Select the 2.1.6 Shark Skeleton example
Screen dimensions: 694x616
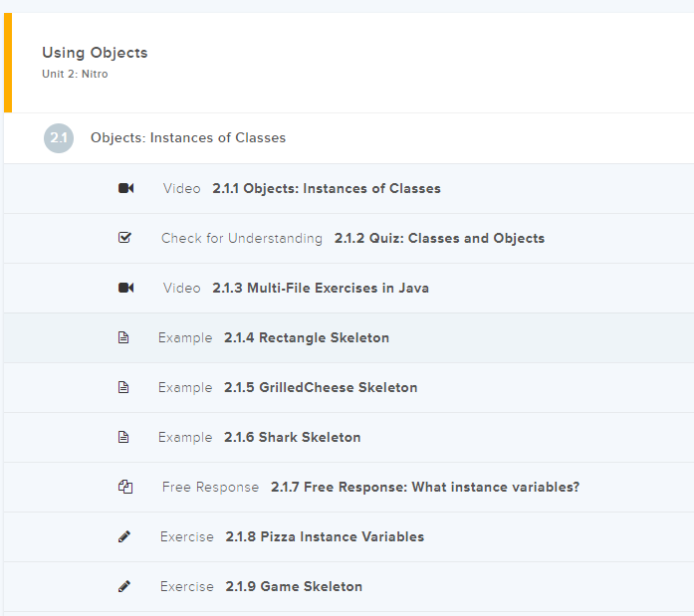tap(293, 437)
